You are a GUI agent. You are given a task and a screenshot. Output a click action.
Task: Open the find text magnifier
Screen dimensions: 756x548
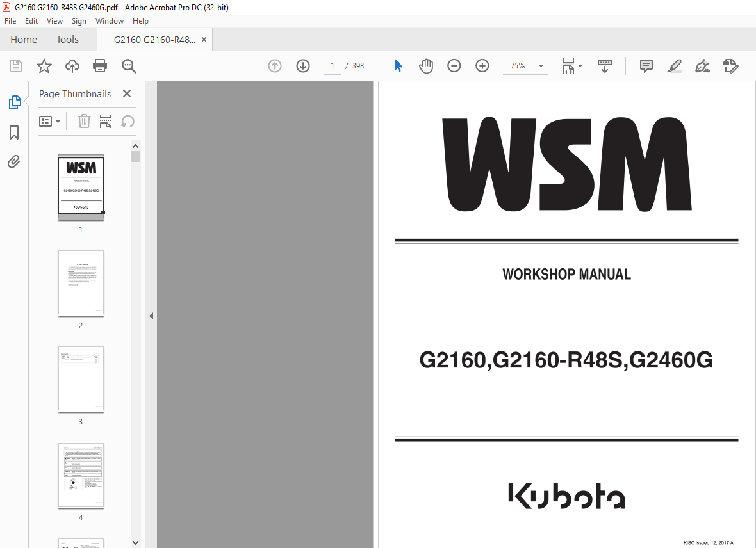129,66
